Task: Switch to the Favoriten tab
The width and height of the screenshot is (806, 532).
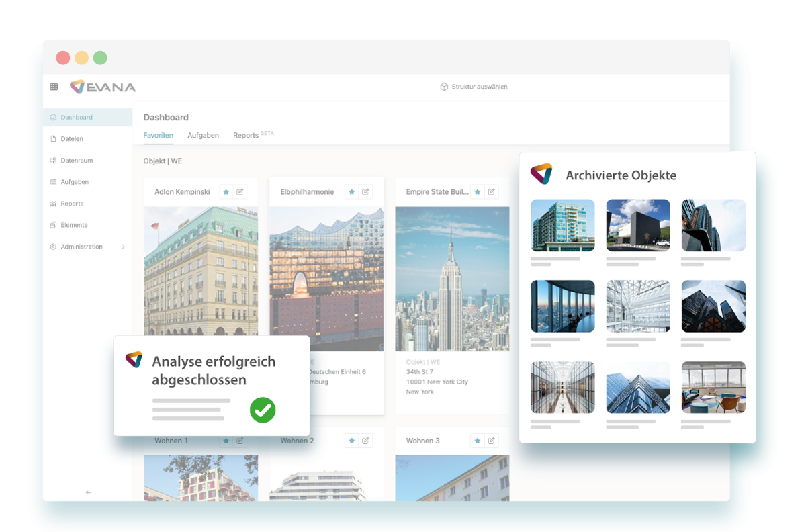Action: coord(159,135)
